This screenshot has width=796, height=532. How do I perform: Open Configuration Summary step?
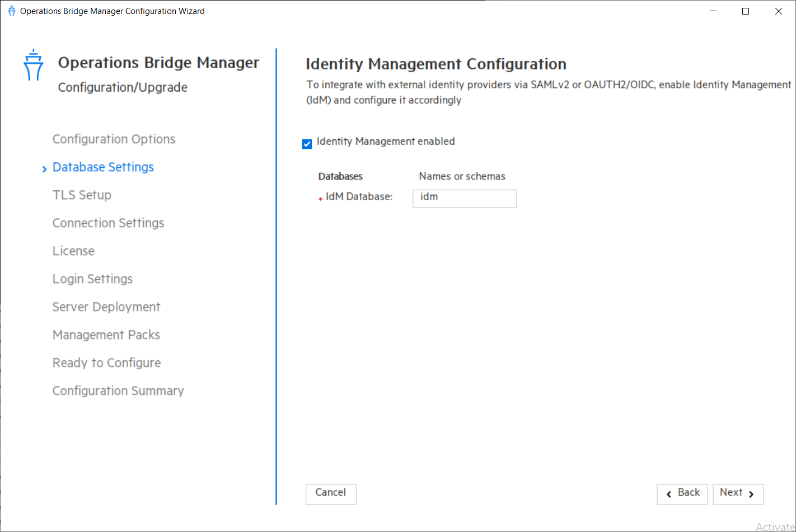coord(118,390)
